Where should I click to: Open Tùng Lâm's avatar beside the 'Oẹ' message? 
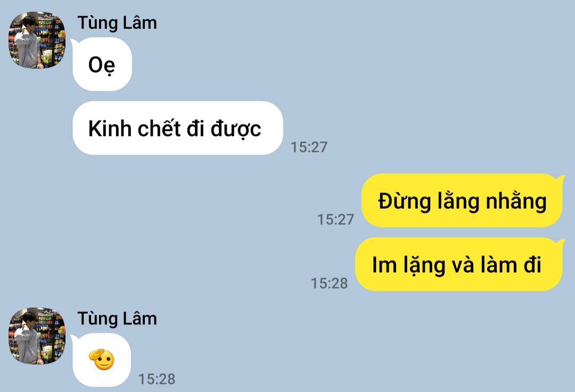[37, 40]
